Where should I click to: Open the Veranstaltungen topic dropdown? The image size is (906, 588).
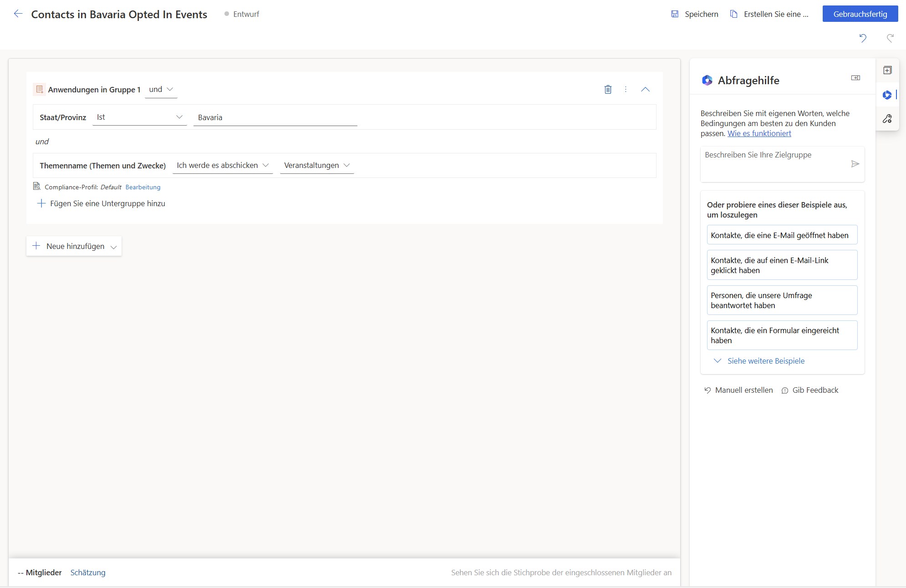tap(316, 166)
